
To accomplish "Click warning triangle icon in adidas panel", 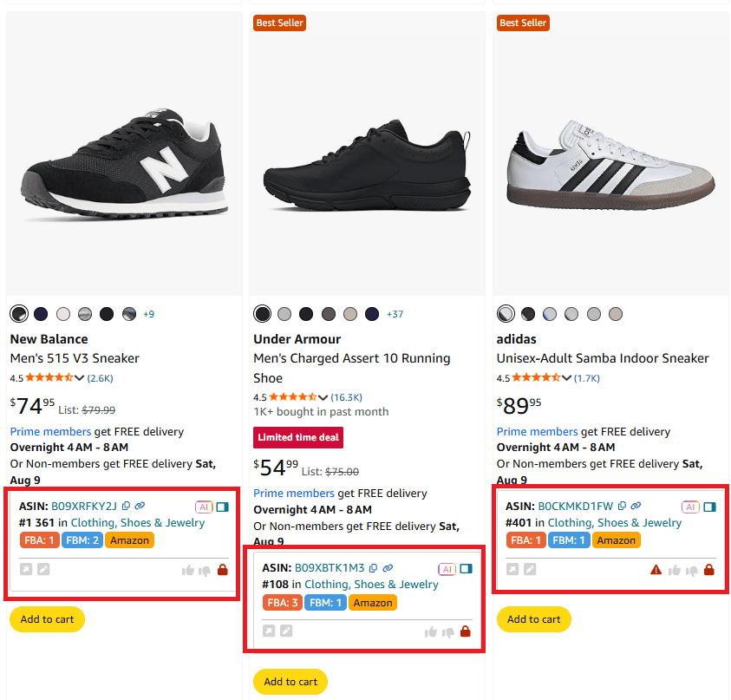I will 656,570.
